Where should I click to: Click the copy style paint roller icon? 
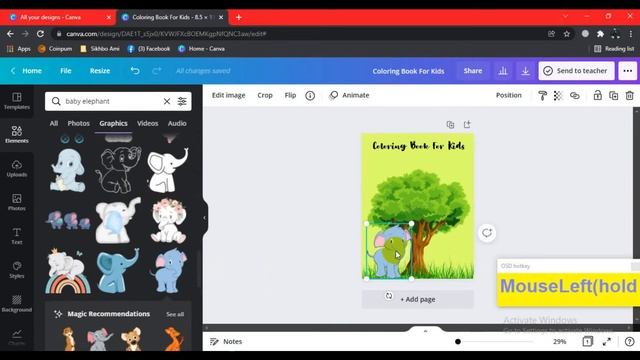542,96
